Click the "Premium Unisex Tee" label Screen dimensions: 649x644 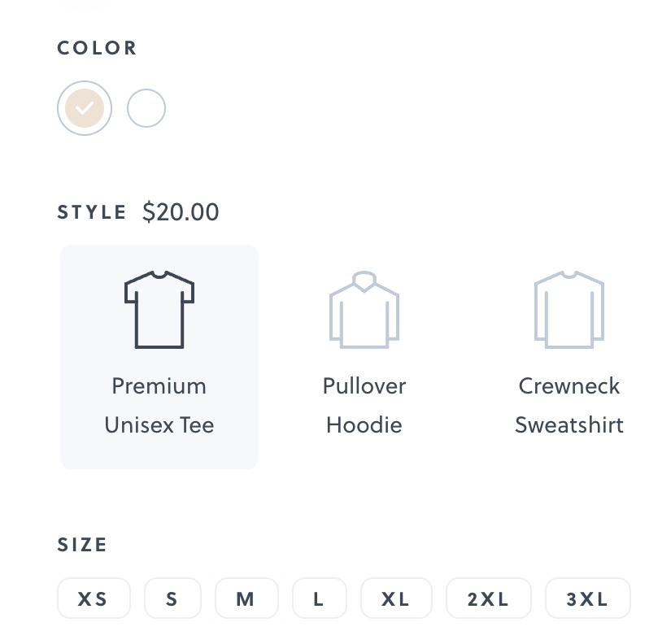pos(159,405)
